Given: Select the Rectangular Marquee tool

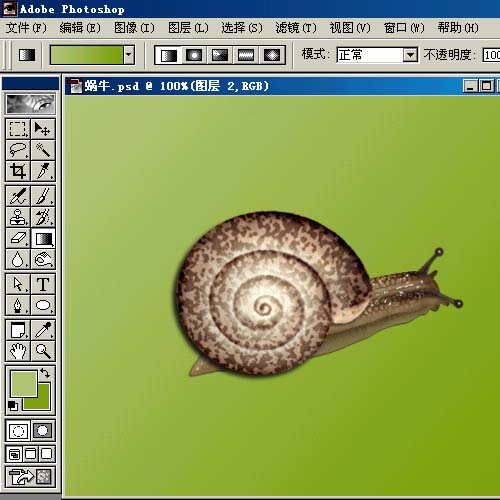Looking at the screenshot, I should 18,129.
